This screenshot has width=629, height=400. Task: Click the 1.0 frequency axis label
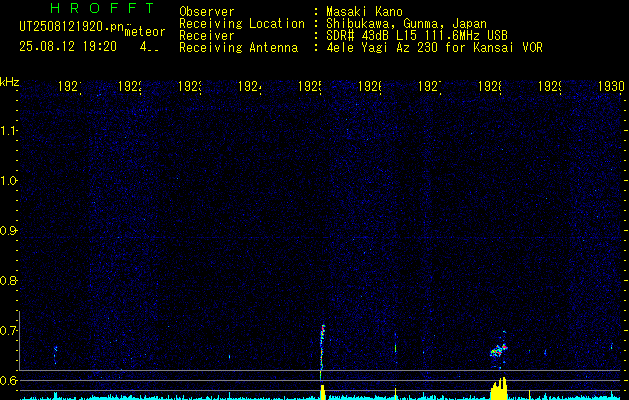[x=8, y=181]
